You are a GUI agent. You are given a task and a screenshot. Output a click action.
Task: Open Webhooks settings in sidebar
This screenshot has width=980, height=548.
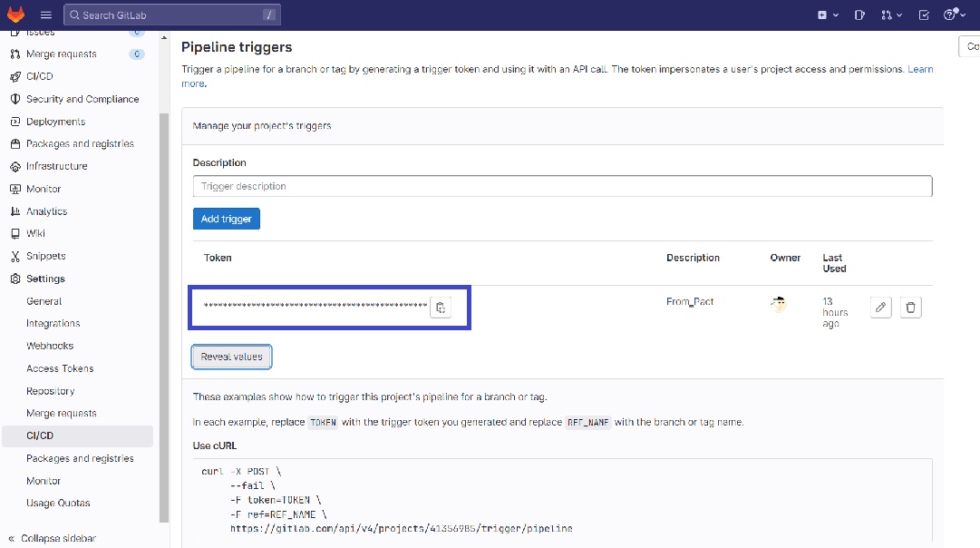50,346
